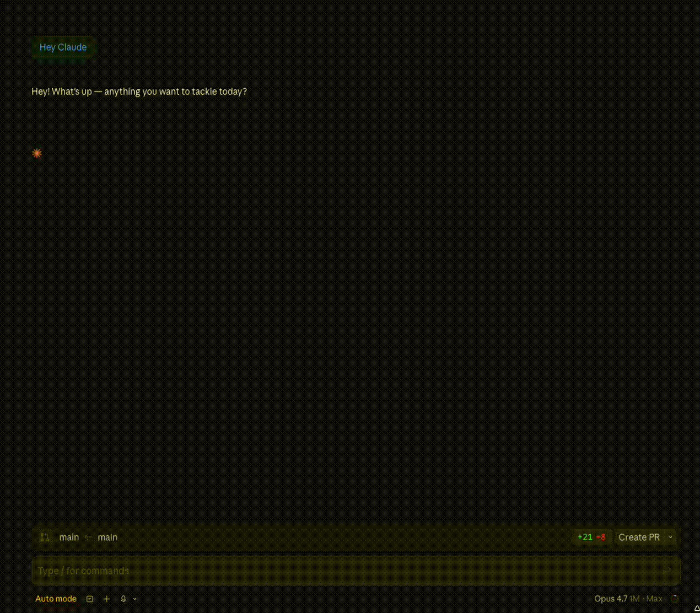Click the first 'main' branch name

tap(69, 537)
